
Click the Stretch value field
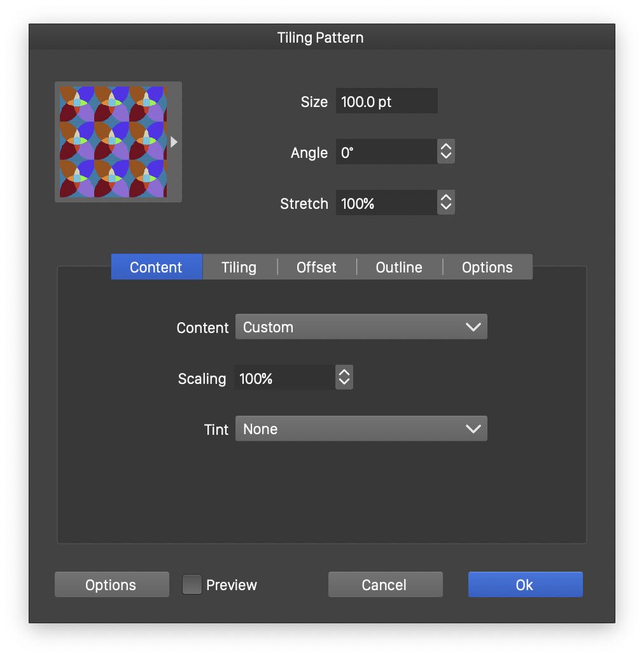[386, 203]
